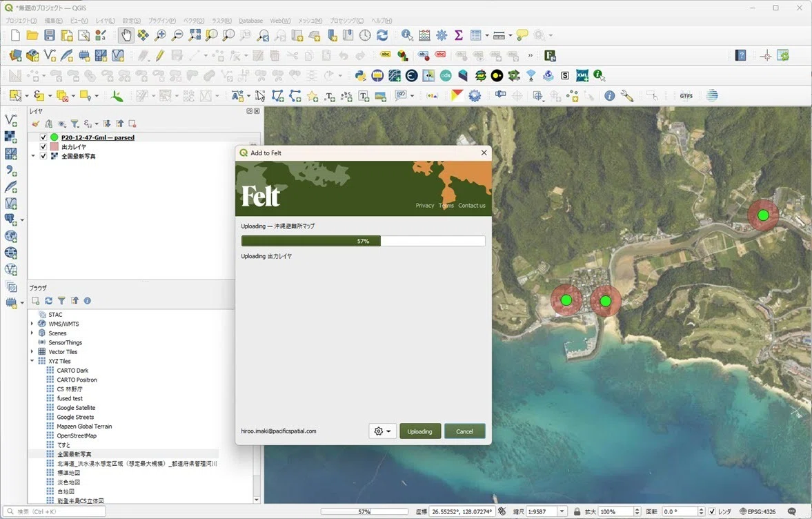Click the Zoom In magnifier tool
The height and width of the screenshot is (519, 812).
click(161, 35)
